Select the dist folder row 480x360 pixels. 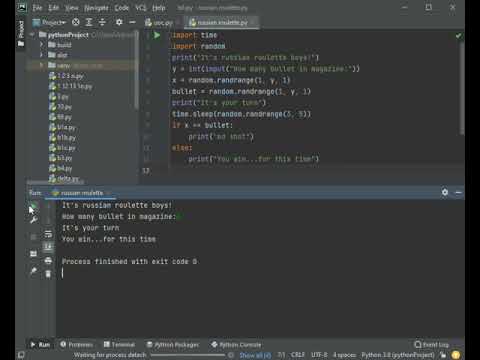[82, 55]
